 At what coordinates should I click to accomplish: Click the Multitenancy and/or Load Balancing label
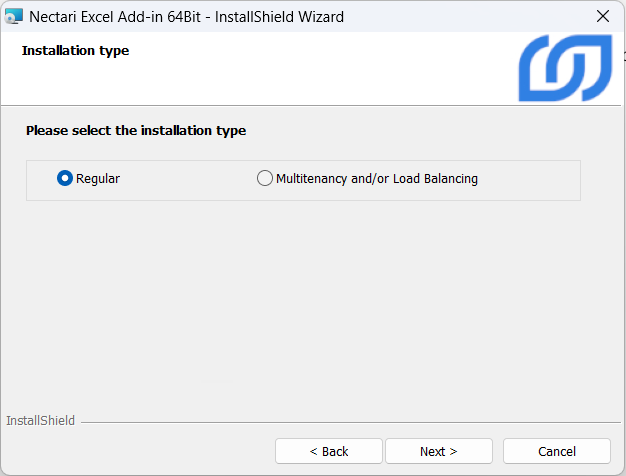coord(376,179)
